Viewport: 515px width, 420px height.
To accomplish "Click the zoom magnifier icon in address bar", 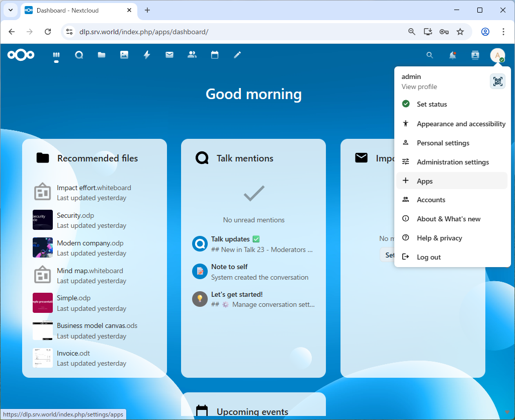I will (411, 32).
